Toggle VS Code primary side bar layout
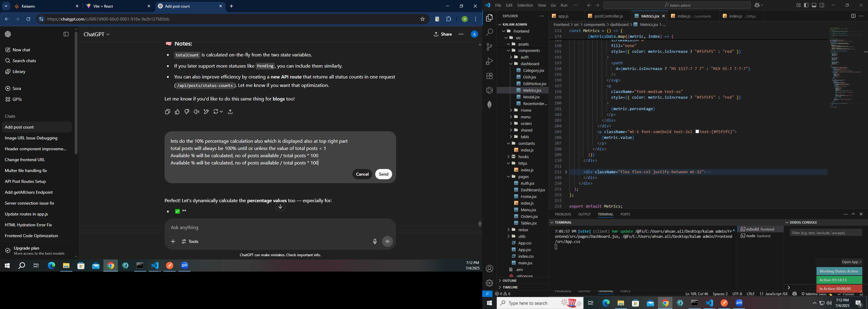Viewport: 868px width, 309px height. pos(806,5)
